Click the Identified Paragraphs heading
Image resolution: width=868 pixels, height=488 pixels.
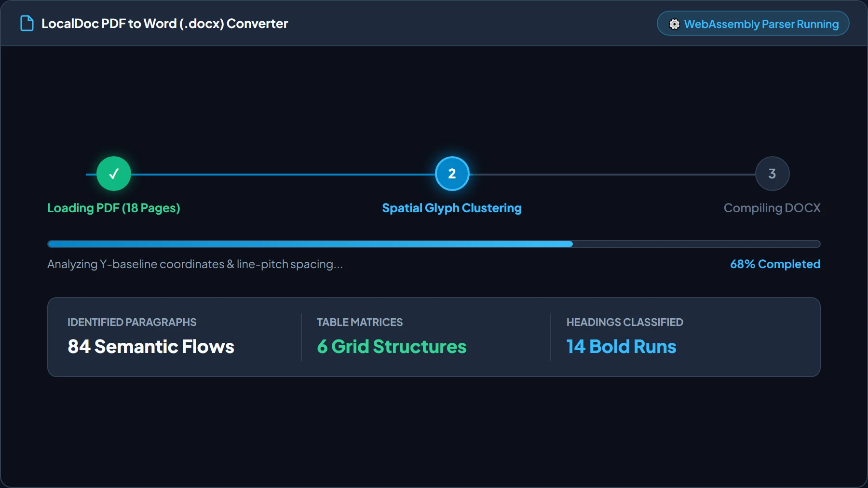coord(132,322)
